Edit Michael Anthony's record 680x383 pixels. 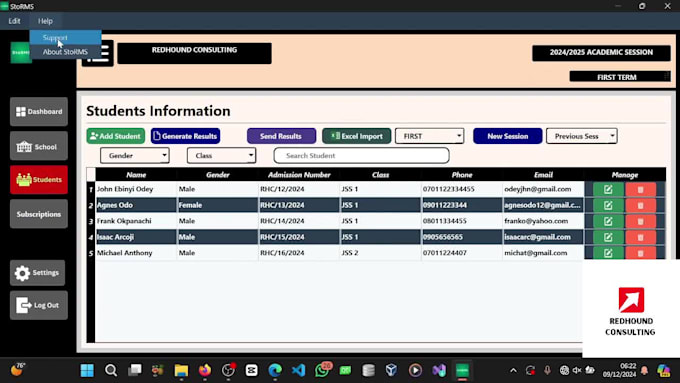[608, 253]
